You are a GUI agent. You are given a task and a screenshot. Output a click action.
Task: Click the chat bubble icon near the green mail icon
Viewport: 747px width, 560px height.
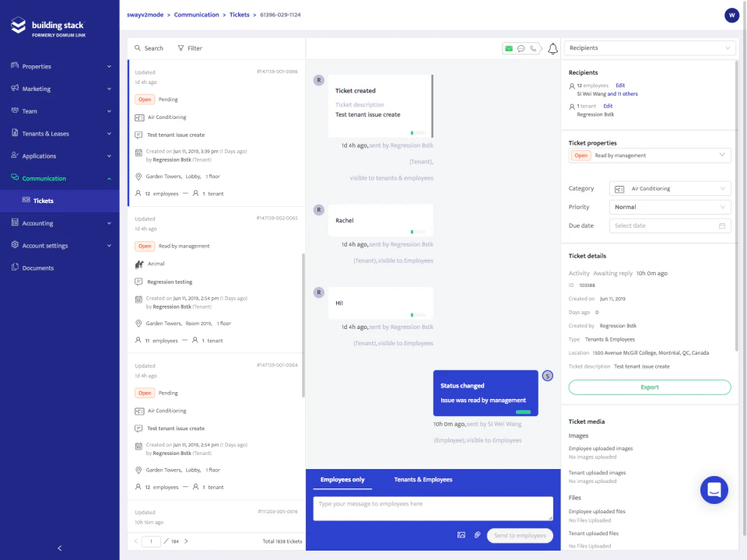(x=521, y=47)
